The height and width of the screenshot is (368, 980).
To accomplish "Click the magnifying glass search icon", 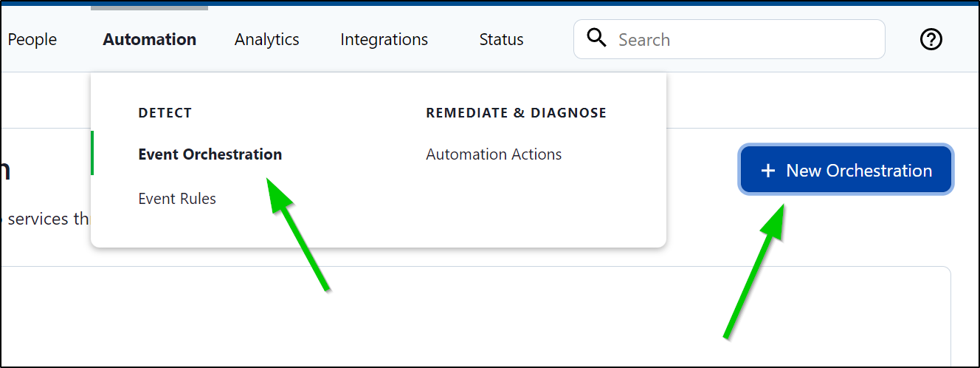I will coord(596,38).
